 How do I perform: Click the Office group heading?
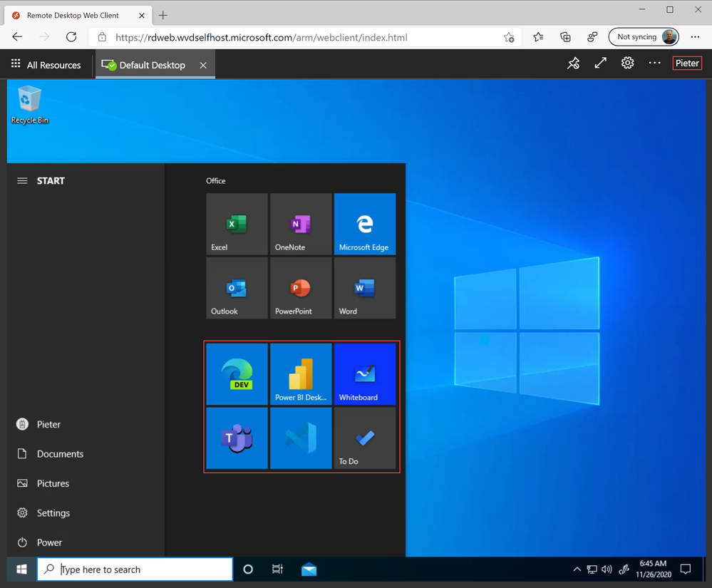(x=216, y=181)
